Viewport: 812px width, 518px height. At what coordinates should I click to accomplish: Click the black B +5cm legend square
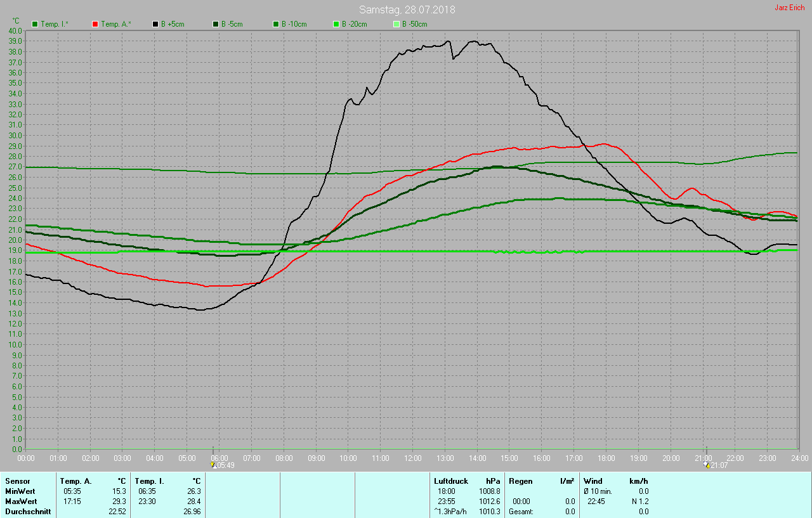(155, 24)
